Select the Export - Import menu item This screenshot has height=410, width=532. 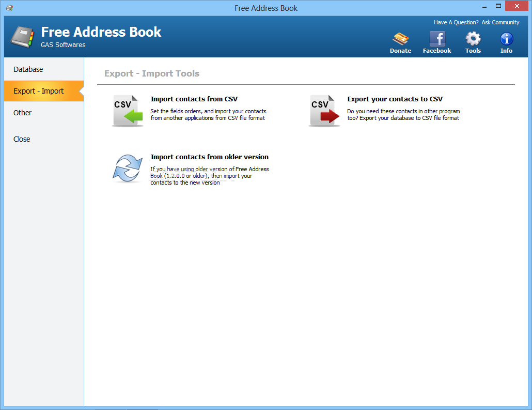click(44, 91)
